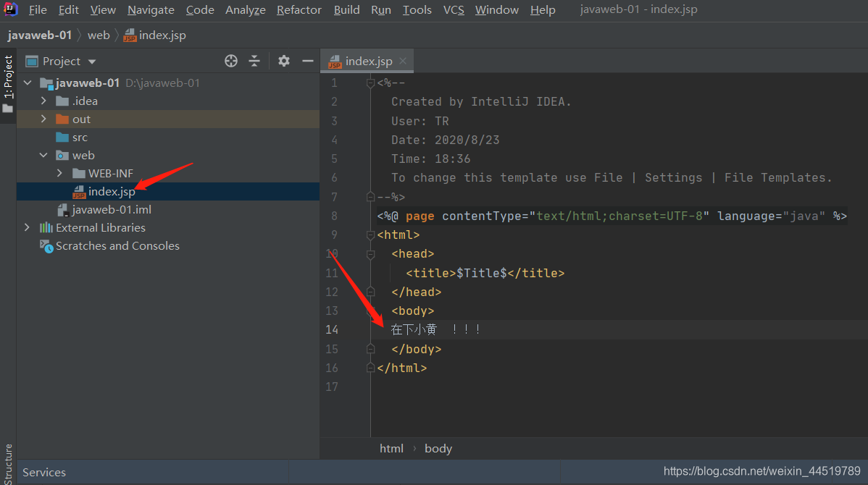Viewport: 868px width, 485px height.
Task: Toggle the fold marker at the closing html tag line 16
Action: pyautogui.click(x=370, y=368)
